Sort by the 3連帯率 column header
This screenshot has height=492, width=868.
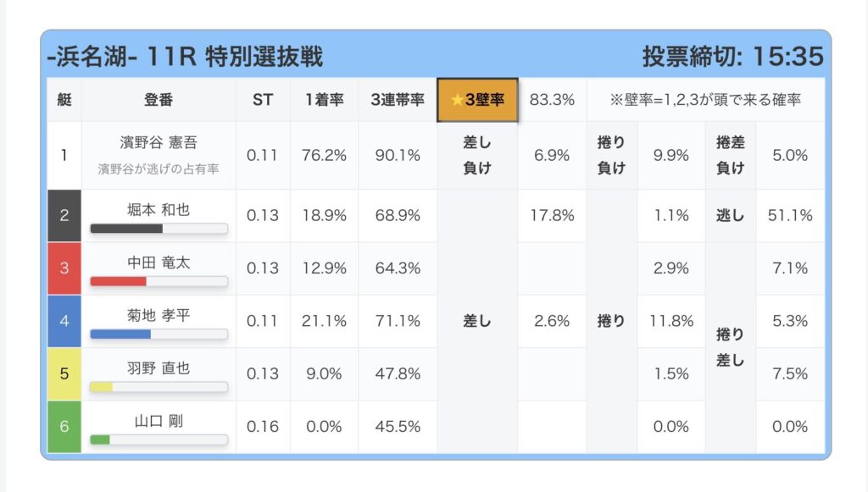(x=397, y=100)
